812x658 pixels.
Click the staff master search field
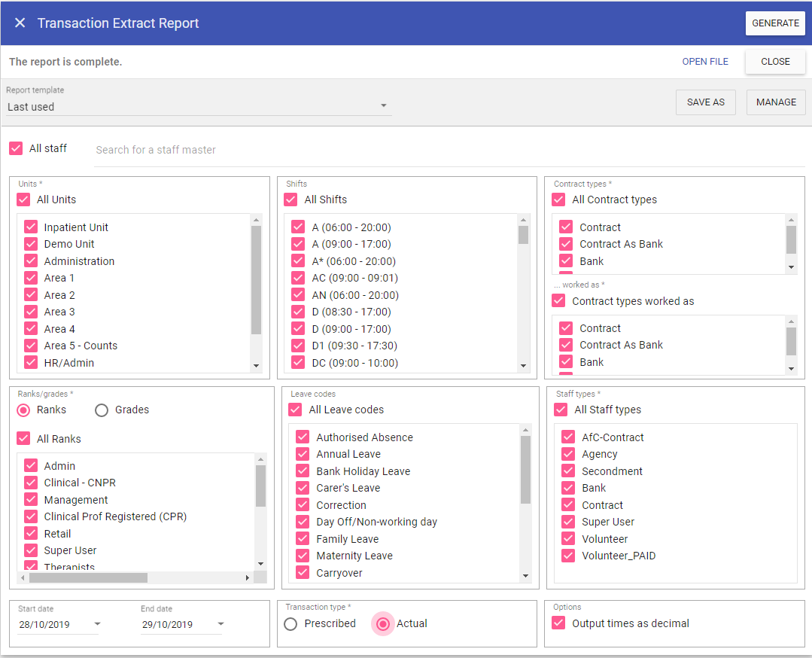point(449,150)
